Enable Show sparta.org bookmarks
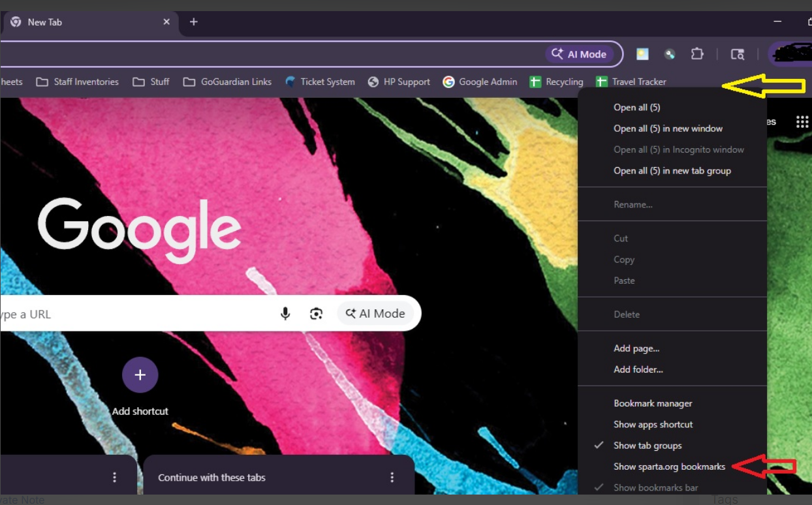Screen dimensions: 812x505 669,467
